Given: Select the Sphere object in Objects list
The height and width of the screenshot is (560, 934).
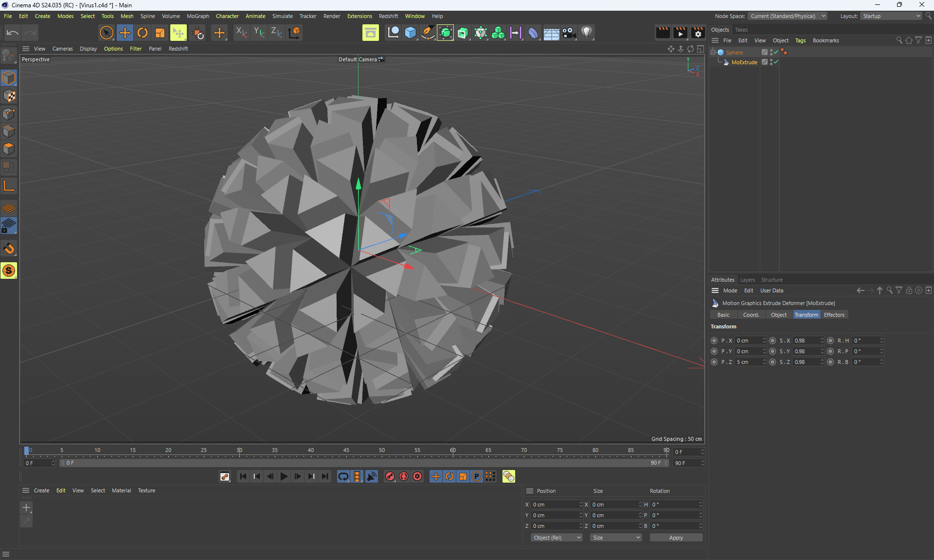Looking at the screenshot, I should click(x=734, y=53).
